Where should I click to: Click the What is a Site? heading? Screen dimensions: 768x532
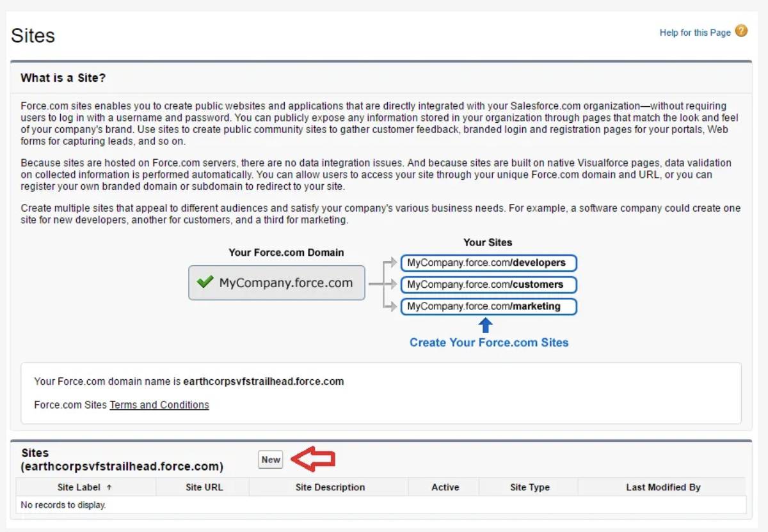(63, 78)
